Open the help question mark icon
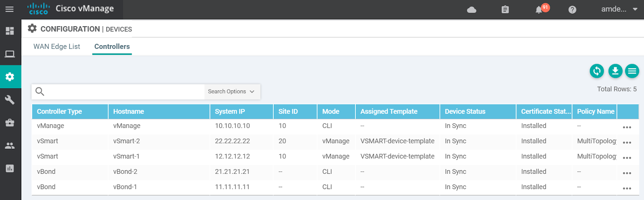Image resolution: width=644 pixels, height=200 pixels. pos(572,10)
